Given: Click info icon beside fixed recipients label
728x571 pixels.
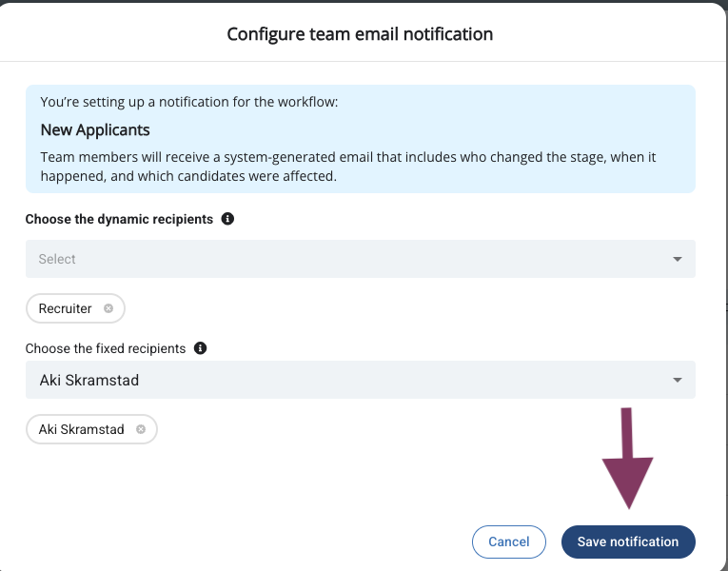Looking at the screenshot, I should (200, 348).
